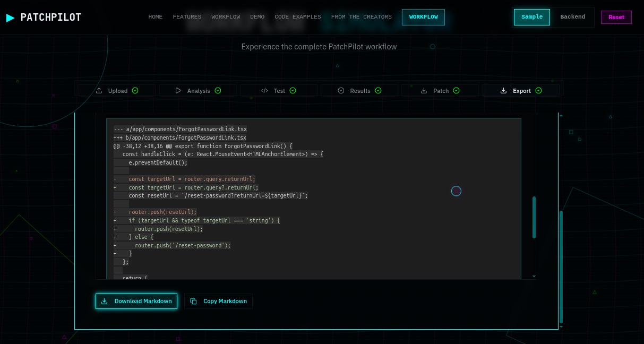Click the added indented 'router.push(resetUrl);' line
This screenshot has height=344, width=644.
coord(158,229)
